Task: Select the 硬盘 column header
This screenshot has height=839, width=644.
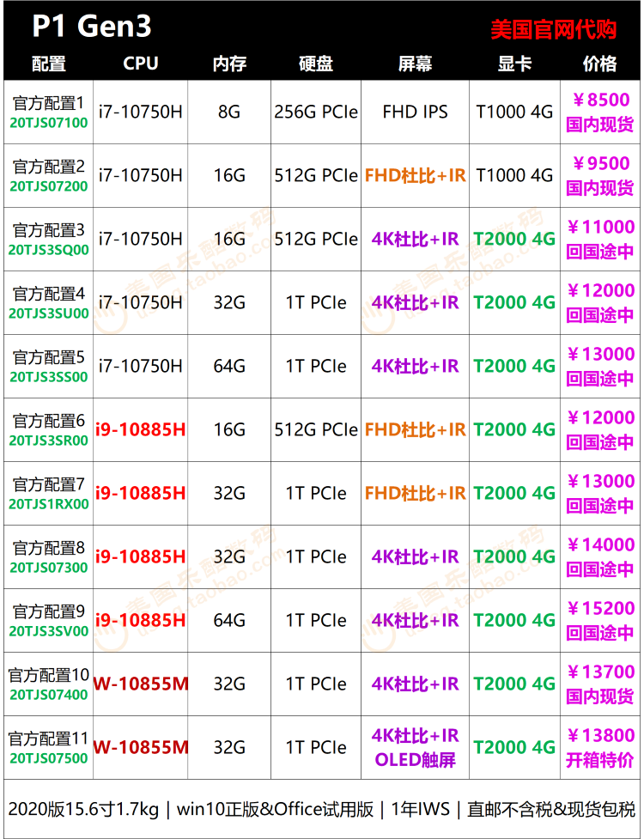Action: pos(316,64)
